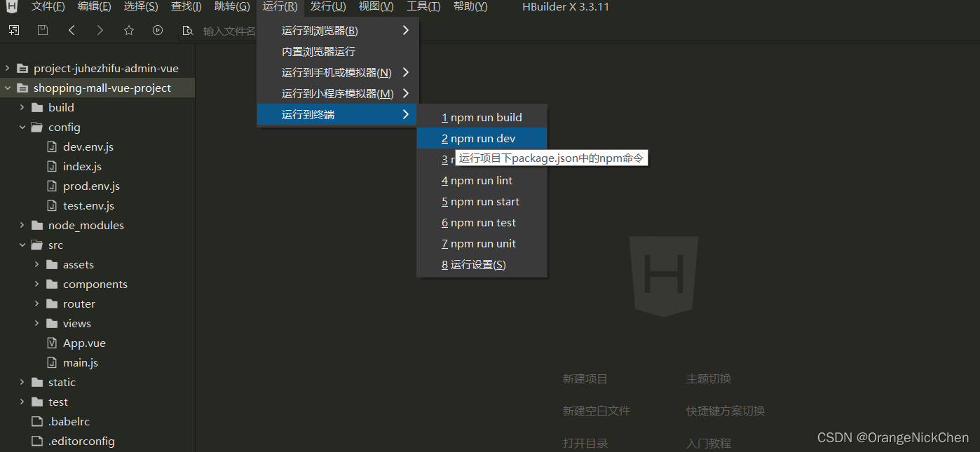Screen dimensions: 980x452
Task: Click the 运行(R) menu
Action: tap(280, 7)
